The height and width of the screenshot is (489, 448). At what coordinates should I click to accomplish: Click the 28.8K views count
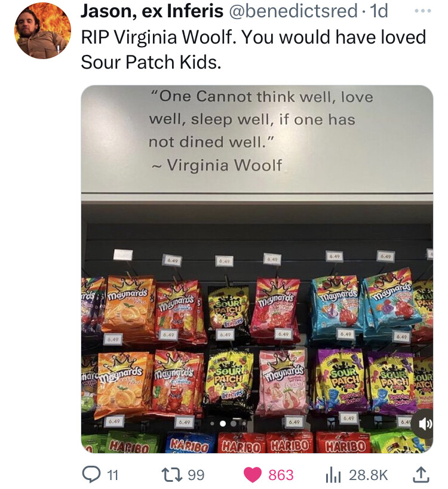click(369, 475)
